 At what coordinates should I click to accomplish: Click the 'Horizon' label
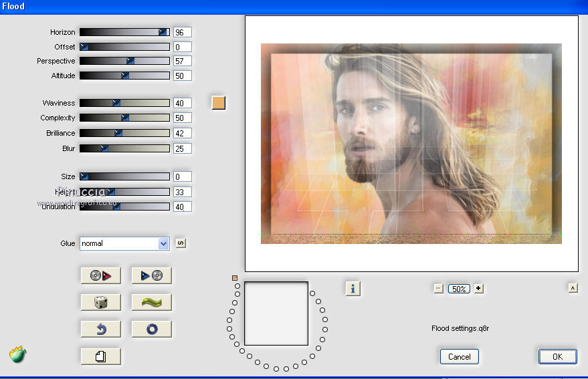tap(63, 32)
